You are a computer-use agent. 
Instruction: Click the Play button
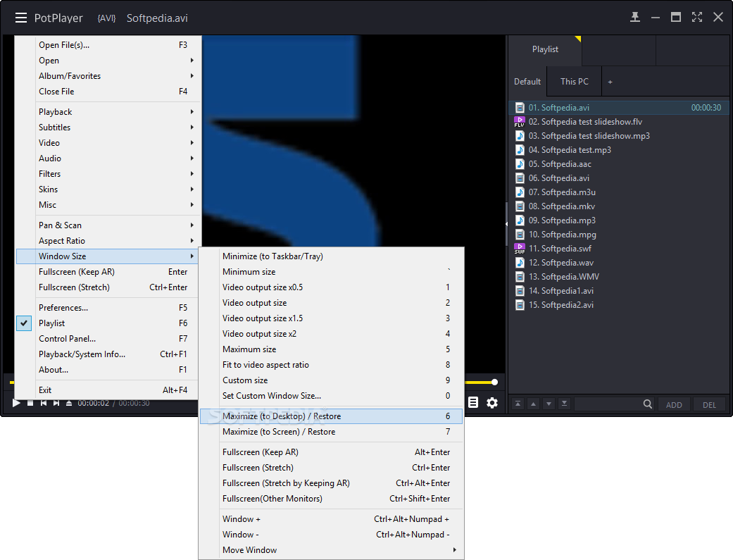point(16,403)
